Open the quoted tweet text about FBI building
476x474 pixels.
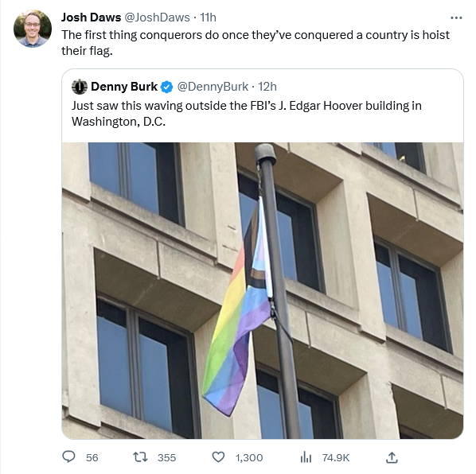pyautogui.click(x=247, y=114)
